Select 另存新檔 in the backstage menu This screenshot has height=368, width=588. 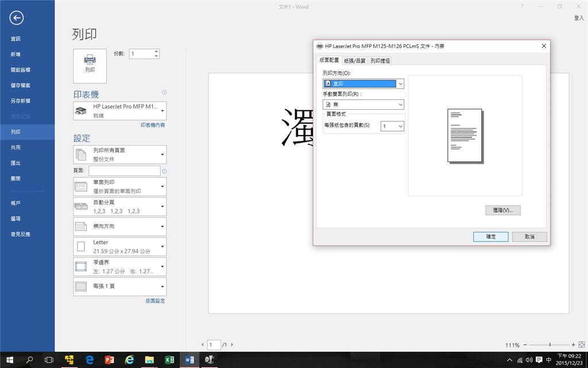28,101
